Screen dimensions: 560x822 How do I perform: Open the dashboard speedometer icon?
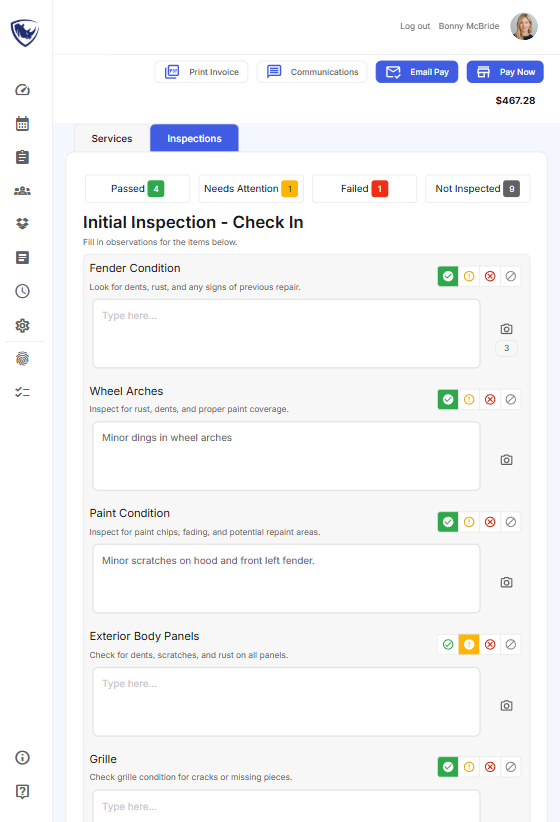coord(22,90)
